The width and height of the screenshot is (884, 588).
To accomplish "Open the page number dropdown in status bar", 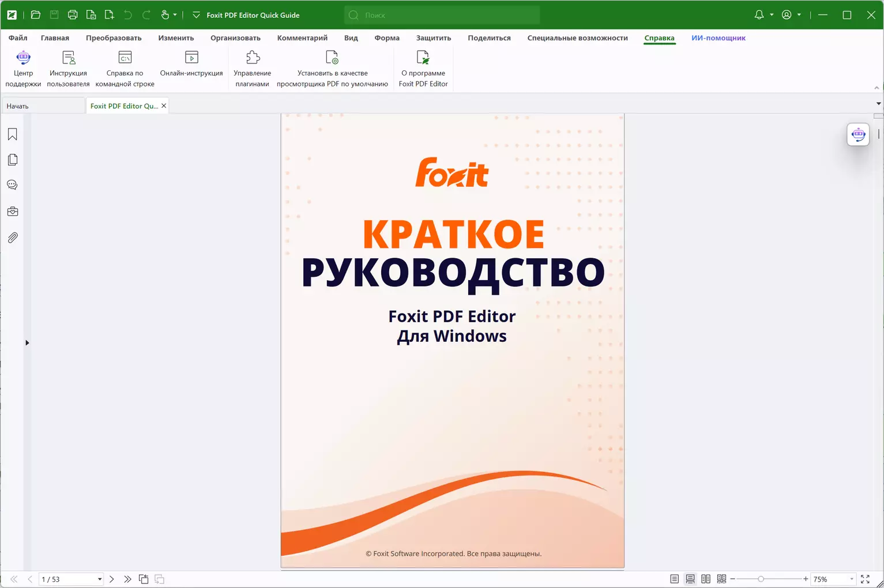I will click(100, 579).
